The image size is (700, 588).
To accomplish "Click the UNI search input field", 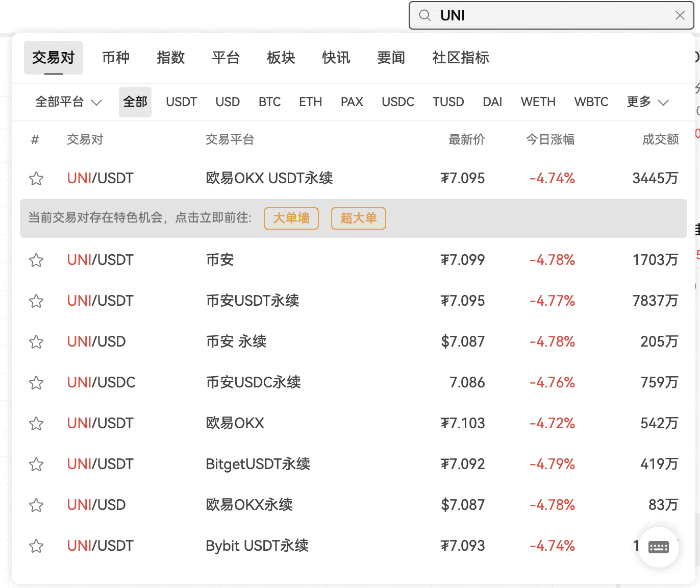I will [551, 15].
